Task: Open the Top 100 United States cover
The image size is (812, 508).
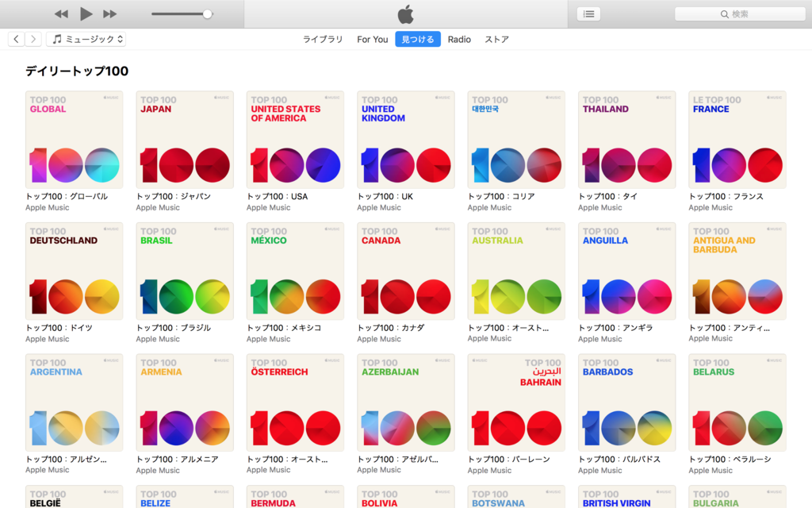Action: (295, 140)
